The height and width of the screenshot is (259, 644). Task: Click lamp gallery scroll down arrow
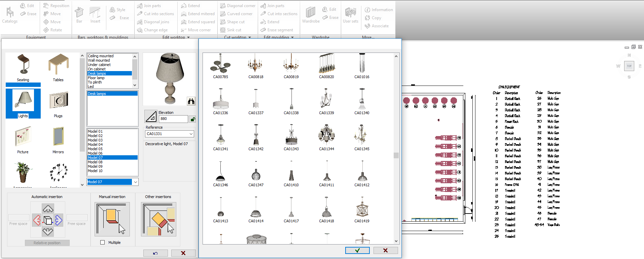coord(396,241)
